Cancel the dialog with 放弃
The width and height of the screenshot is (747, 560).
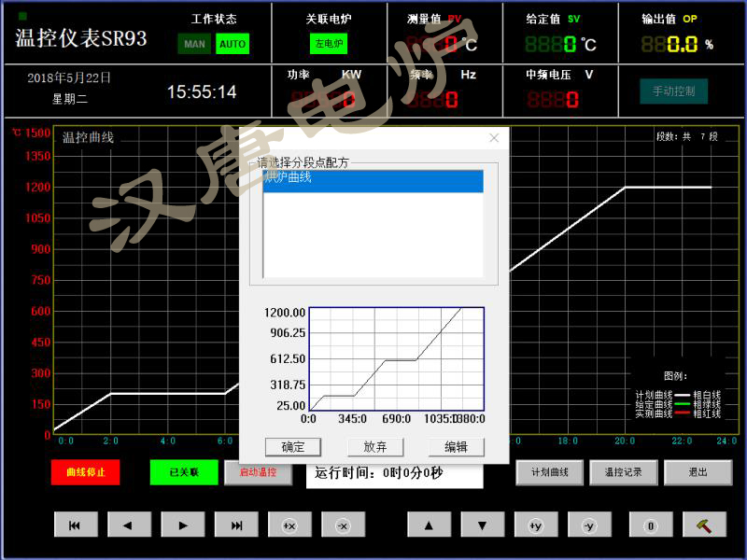[375, 447]
